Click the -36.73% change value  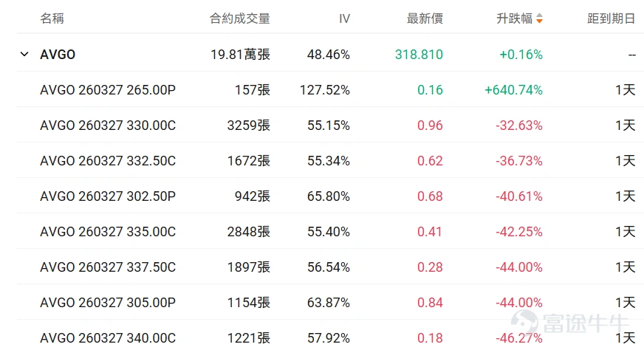click(519, 161)
